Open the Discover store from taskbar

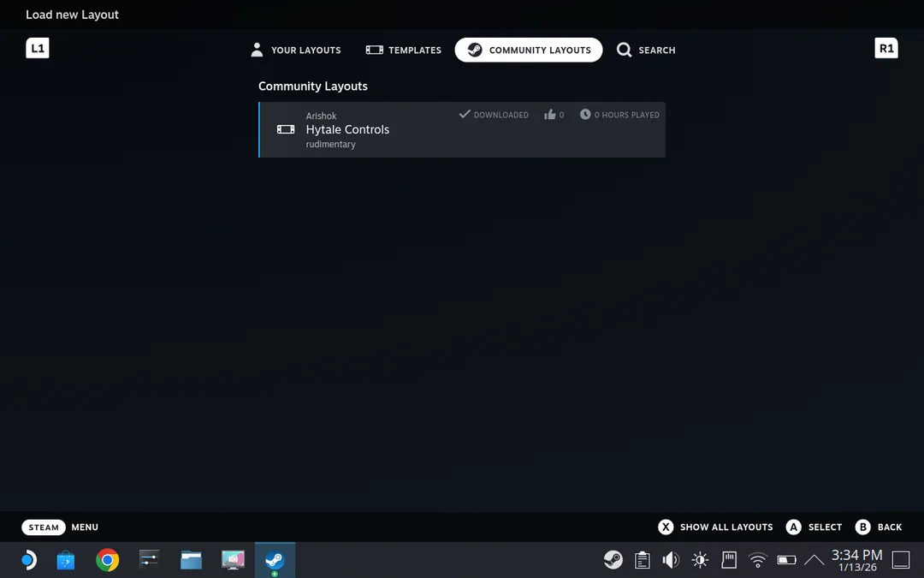tap(66, 560)
